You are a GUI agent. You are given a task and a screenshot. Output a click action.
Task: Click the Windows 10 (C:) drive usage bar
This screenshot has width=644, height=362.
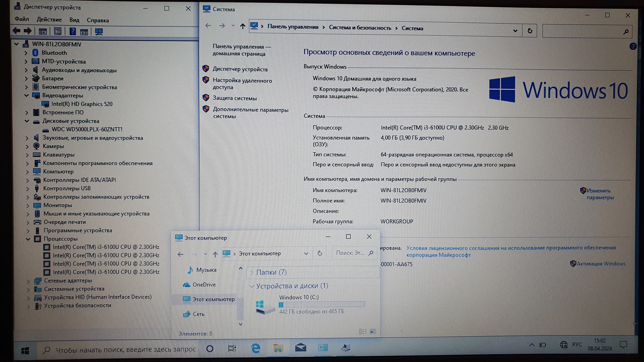pyautogui.click(x=322, y=304)
